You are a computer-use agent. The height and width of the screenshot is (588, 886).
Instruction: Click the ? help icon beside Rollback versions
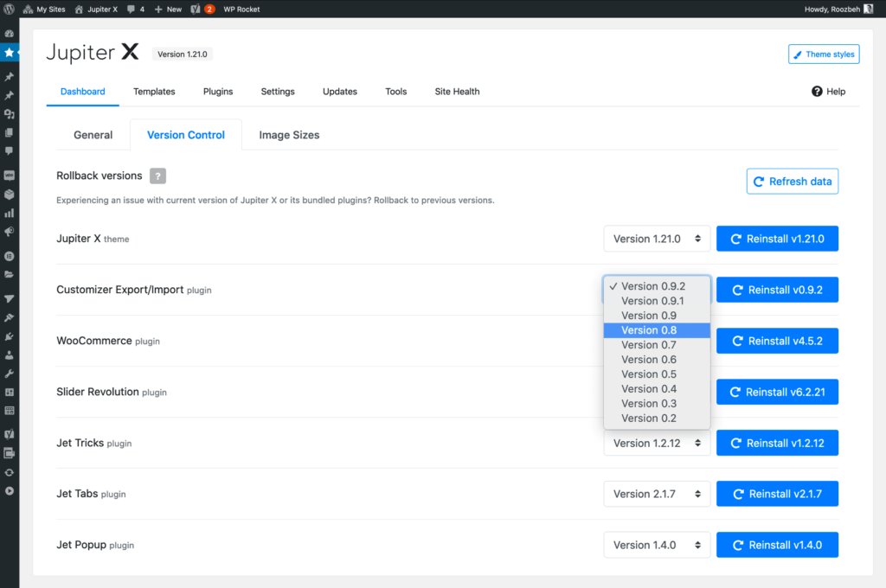[157, 176]
